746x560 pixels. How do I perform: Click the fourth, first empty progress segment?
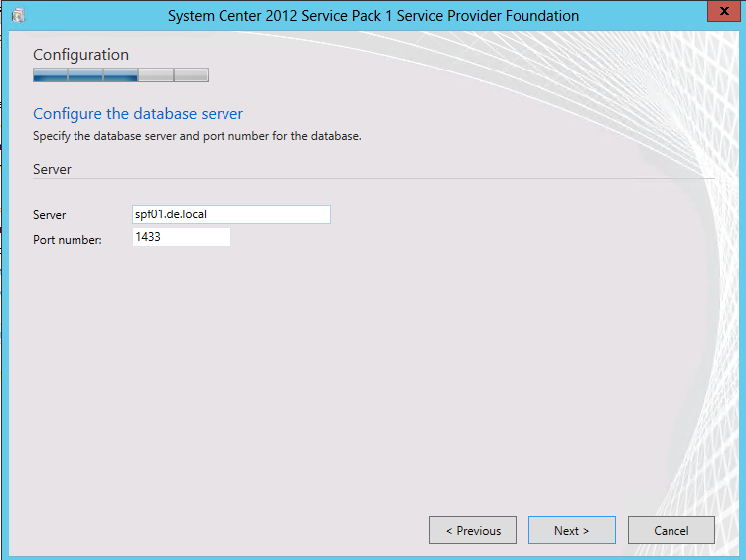click(156, 74)
